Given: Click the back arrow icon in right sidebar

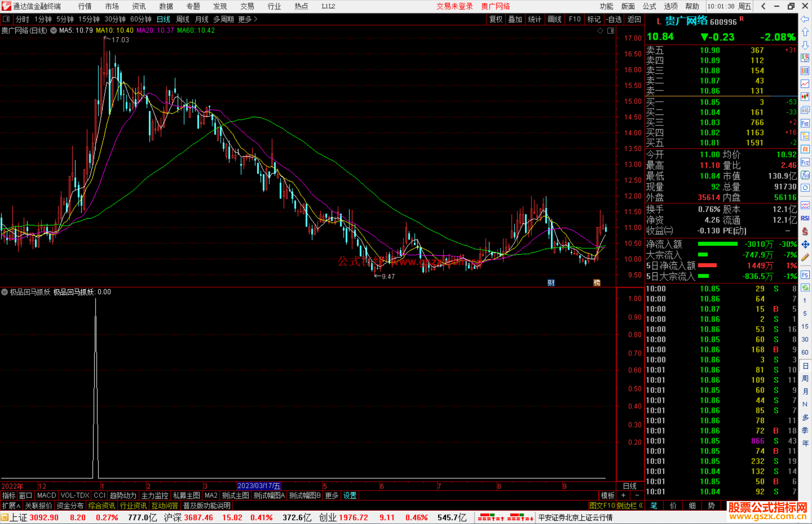Looking at the screenshot, I should [805, 19].
